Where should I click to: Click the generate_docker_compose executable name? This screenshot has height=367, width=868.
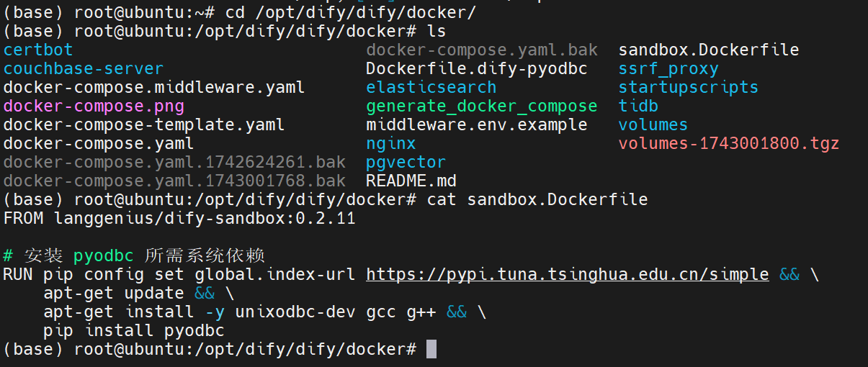click(482, 107)
